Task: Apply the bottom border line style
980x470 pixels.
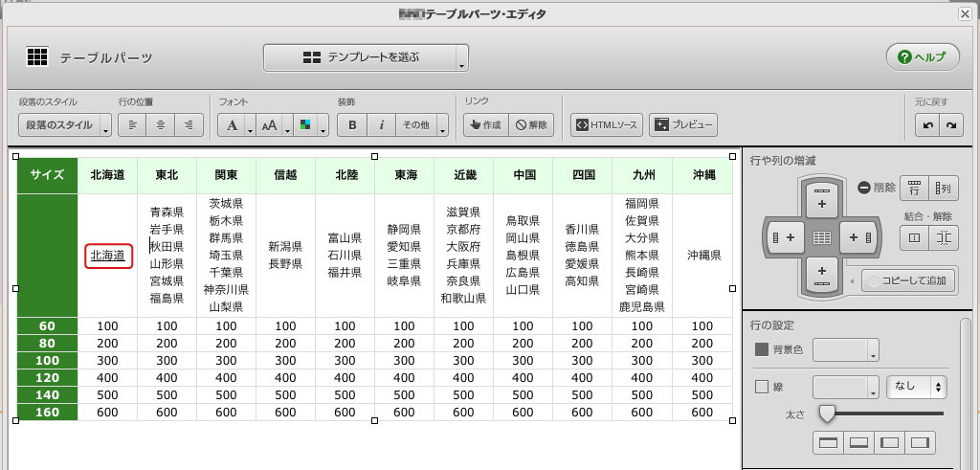Action: coord(858,442)
